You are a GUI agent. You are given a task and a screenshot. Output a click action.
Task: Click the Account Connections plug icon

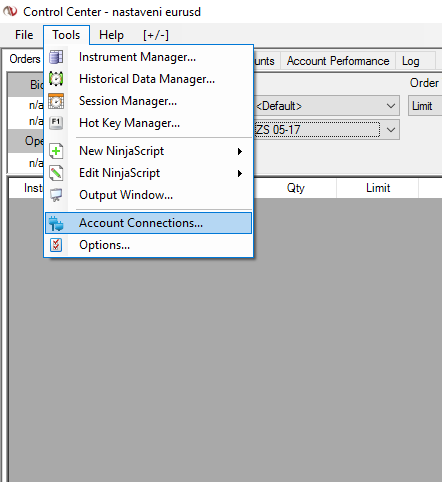click(x=56, y=223)
